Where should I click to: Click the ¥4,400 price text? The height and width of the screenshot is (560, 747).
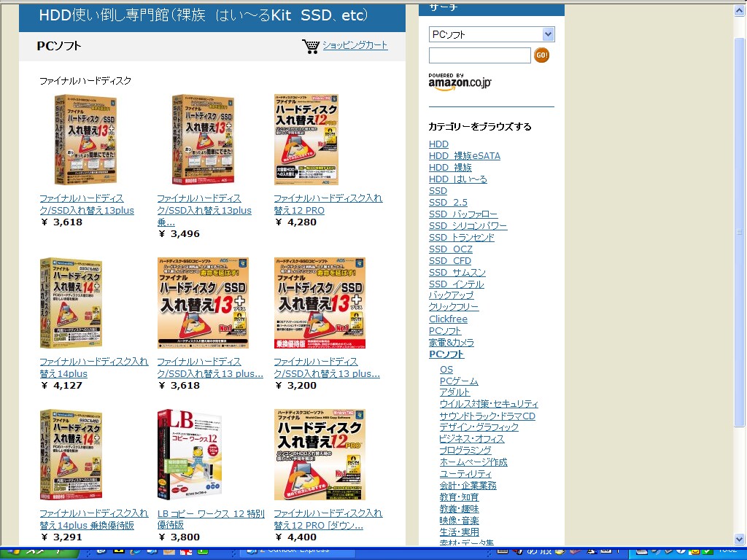[x=296, y=537]
